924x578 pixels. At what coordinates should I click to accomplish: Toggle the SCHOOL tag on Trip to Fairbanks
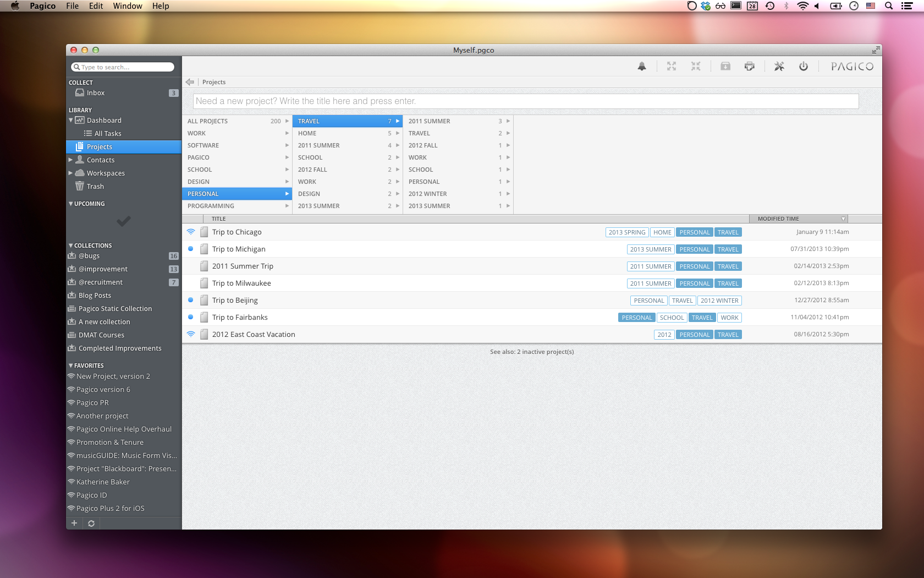point(672,318)
